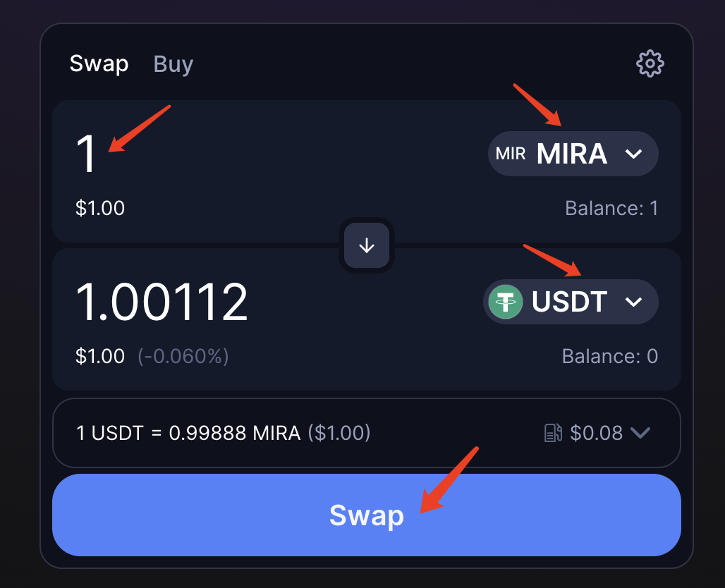Viewport: 725px width, 588px height.
Task: Click the green Tether USDT logo
Action: 506,302
